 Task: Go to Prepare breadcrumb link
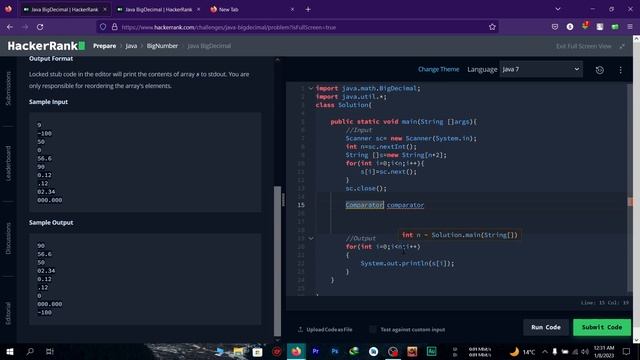pyautogui.click(x=104, y=46)
